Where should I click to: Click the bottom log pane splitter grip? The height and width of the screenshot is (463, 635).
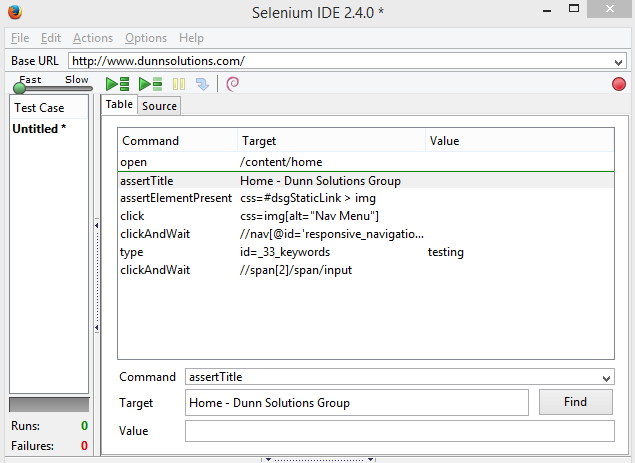(x=318, y=460)
